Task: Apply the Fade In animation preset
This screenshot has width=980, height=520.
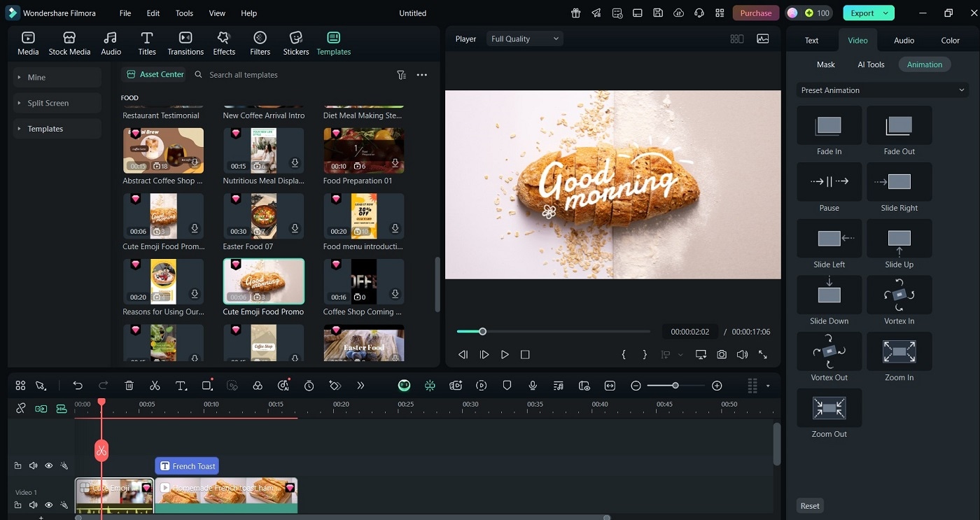Action: [829, 131]
